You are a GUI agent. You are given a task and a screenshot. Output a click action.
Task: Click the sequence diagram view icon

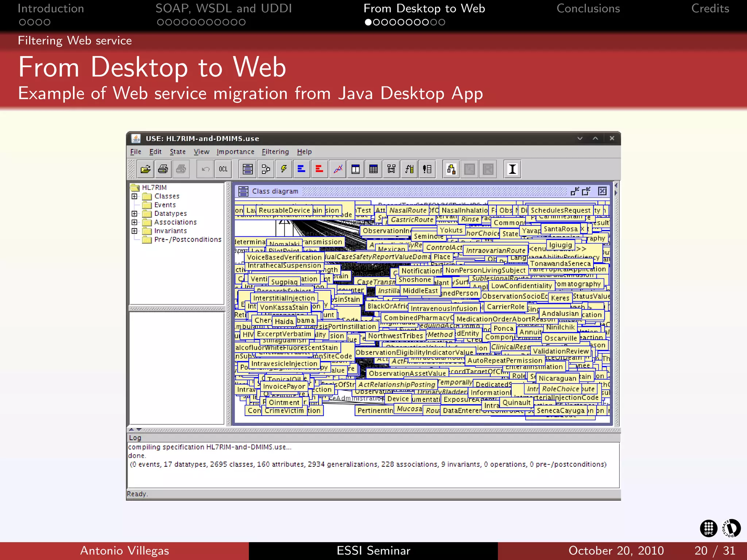pyautogui.click(x=391, y=169)
